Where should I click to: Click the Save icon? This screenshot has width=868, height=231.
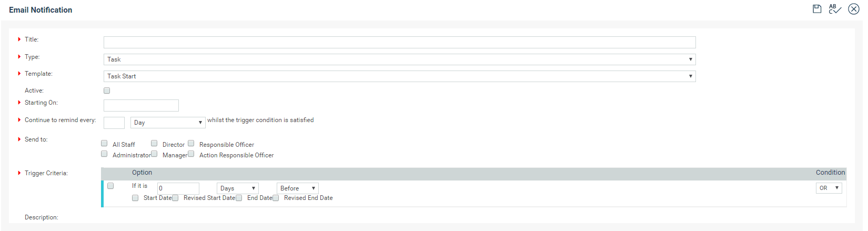817,9
